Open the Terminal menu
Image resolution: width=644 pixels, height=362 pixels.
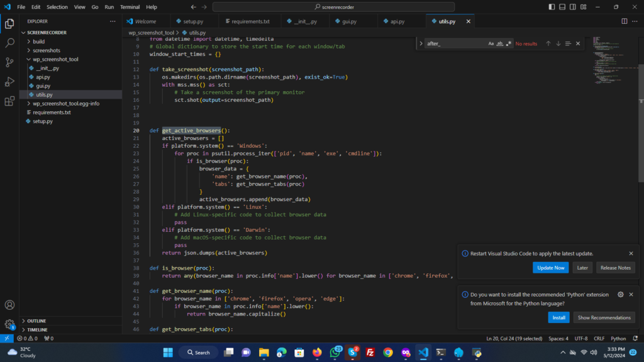click(130, 7)
